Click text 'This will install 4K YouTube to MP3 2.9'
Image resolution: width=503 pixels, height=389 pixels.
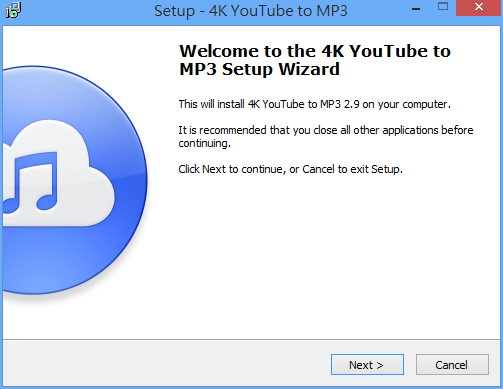coord(269,104)
